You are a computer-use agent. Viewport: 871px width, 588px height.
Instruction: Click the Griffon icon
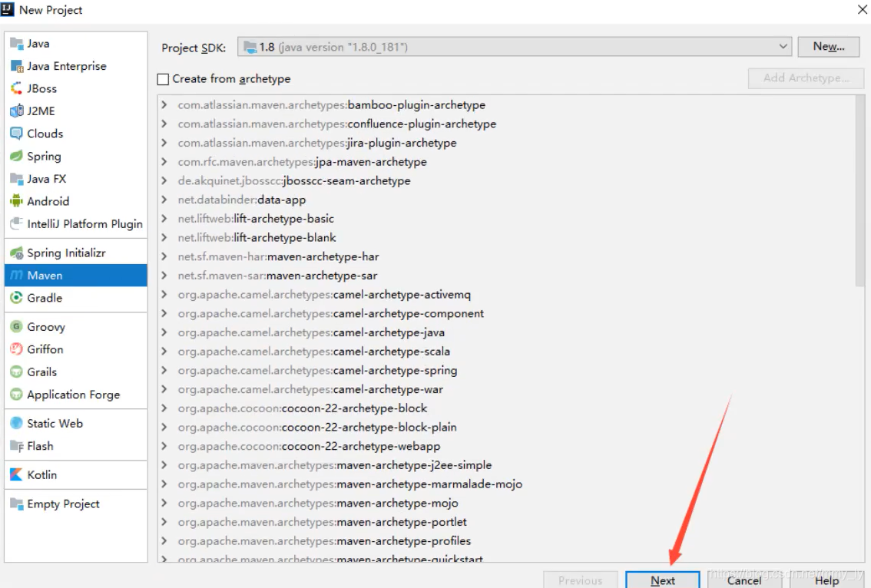(17, 349)
